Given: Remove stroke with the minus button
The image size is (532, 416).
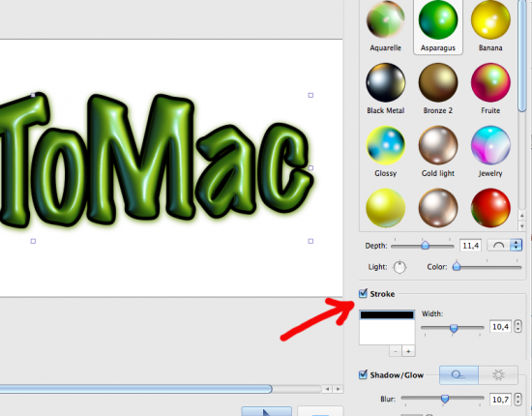Looking at the screenshot, I should [396, 351].
